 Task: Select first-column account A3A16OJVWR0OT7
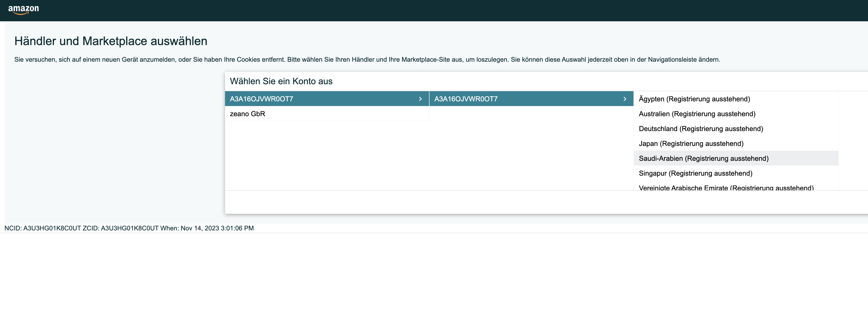(x=327, y=99)
